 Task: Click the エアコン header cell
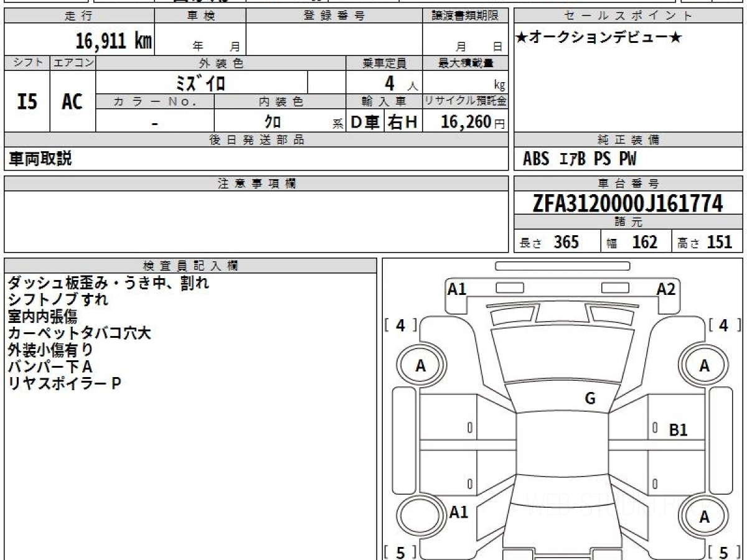click(73, 63)
